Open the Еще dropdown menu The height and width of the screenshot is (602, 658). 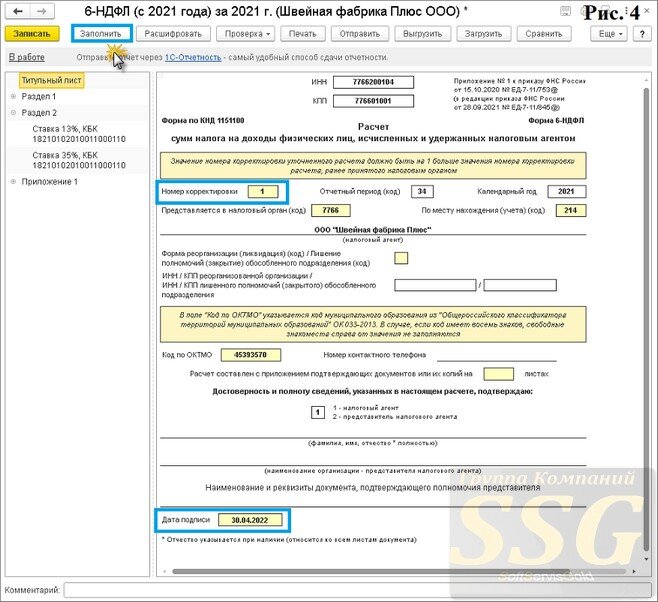pyautogui.click(x=608, y=34)
